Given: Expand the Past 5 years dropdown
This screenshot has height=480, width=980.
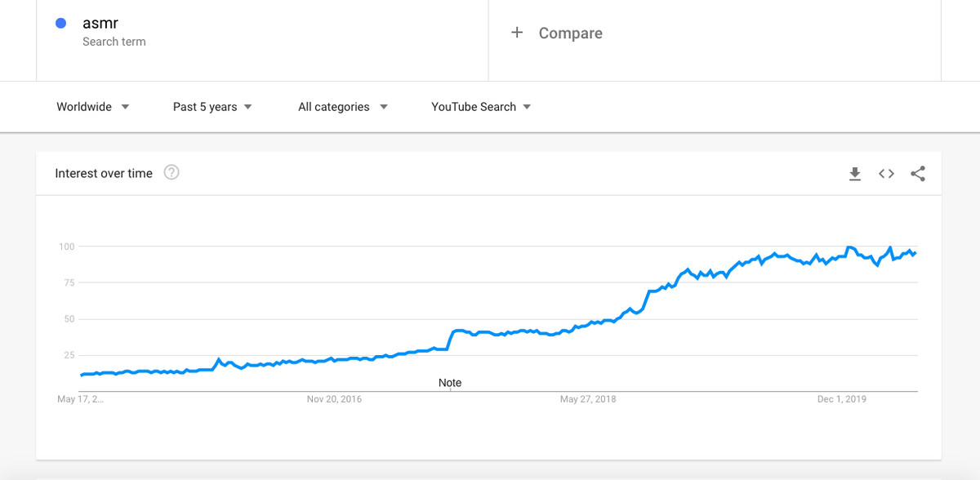Looking at the screenshot, I should [x=212, y=107].
